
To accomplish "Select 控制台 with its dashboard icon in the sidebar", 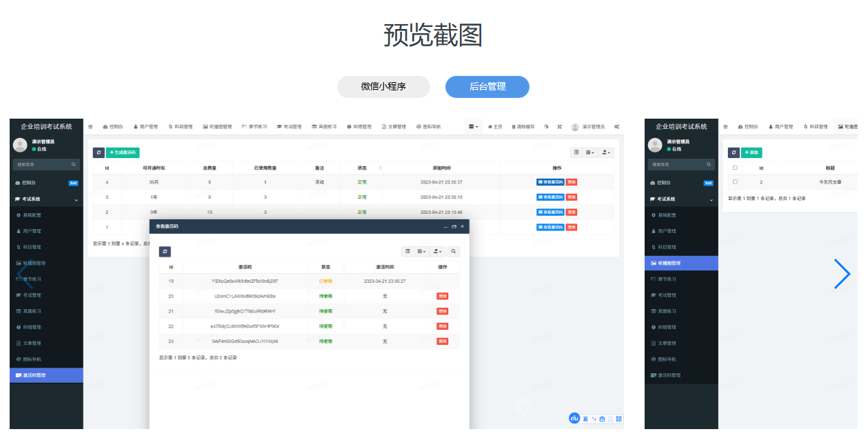I will coord(28,181).
